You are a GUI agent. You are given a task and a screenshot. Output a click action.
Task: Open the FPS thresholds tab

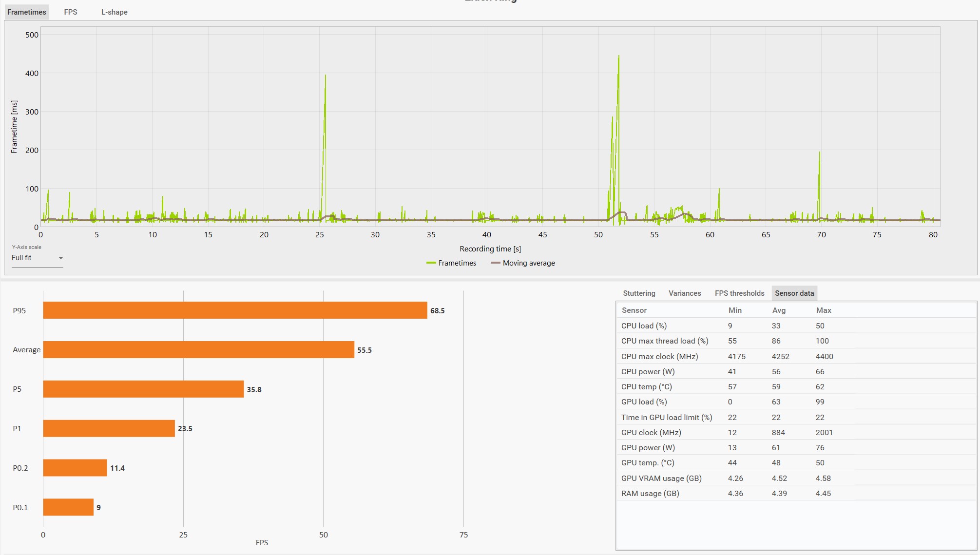coord(739,293)
